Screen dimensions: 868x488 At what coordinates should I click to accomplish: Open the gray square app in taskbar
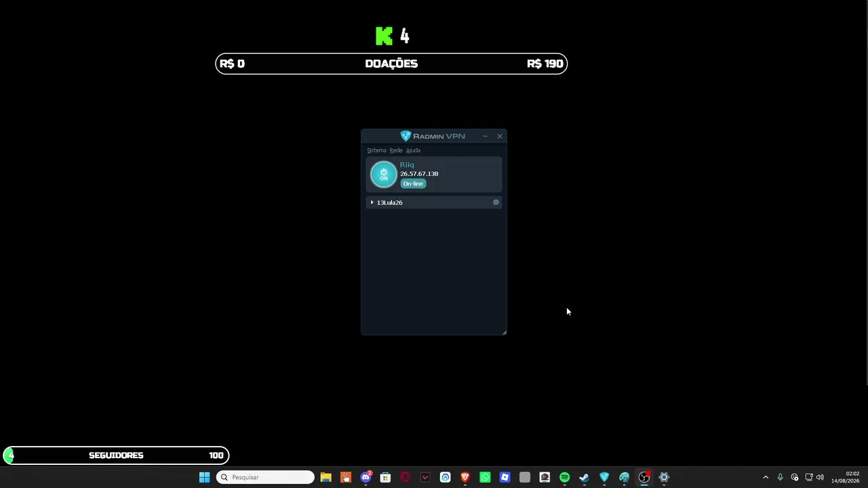(525, 477)
